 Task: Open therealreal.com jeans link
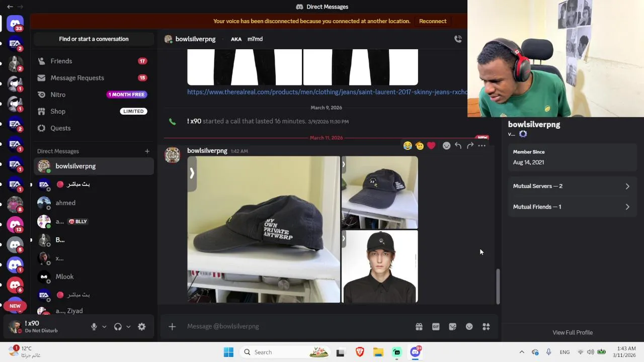327,92
